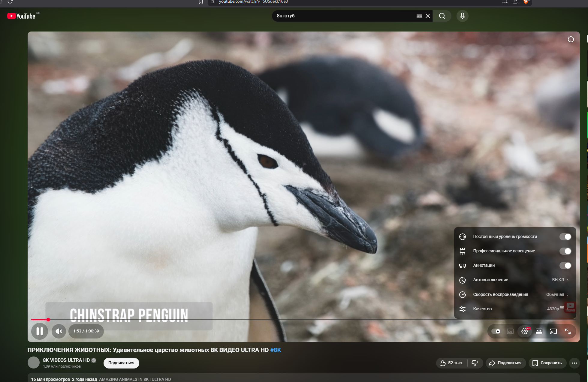Image resolution: width=588 pixels, height=382 pixels.
Task: Disable the Аннотации switch
Action: [565, 266]
